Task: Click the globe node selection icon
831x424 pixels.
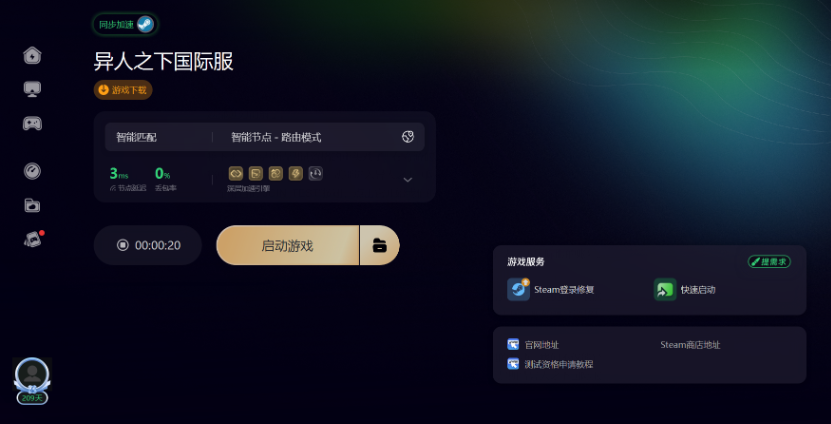Action: [407, 137]
